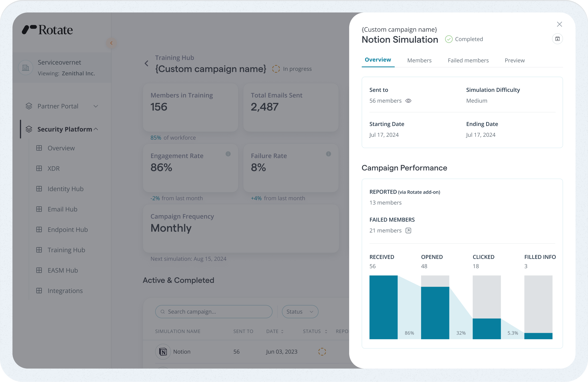Expand the Partner Portal menu
The image size is (588, 382).
[x=96, y=106]
